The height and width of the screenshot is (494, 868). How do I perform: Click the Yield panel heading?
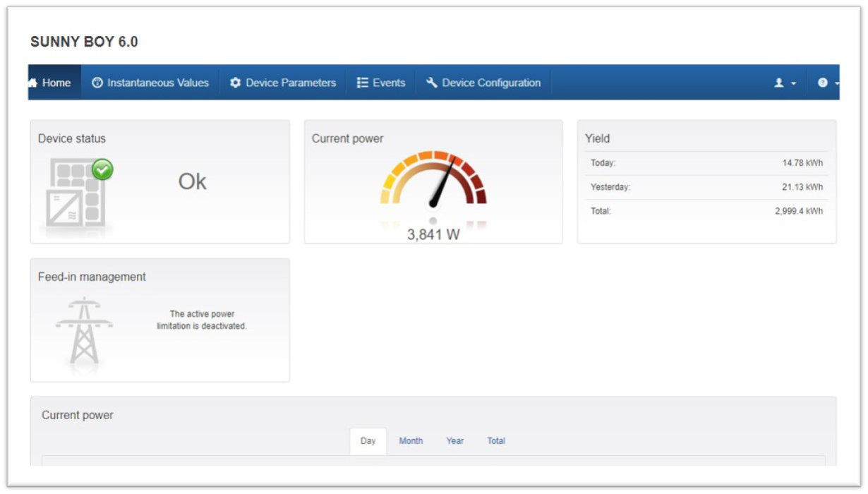point(597,138)
